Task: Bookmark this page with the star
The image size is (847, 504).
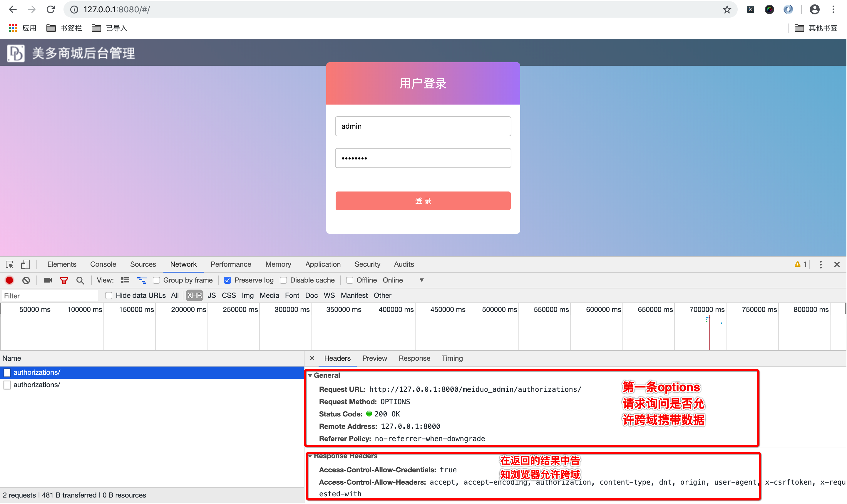Action: (x=727, y=9)
